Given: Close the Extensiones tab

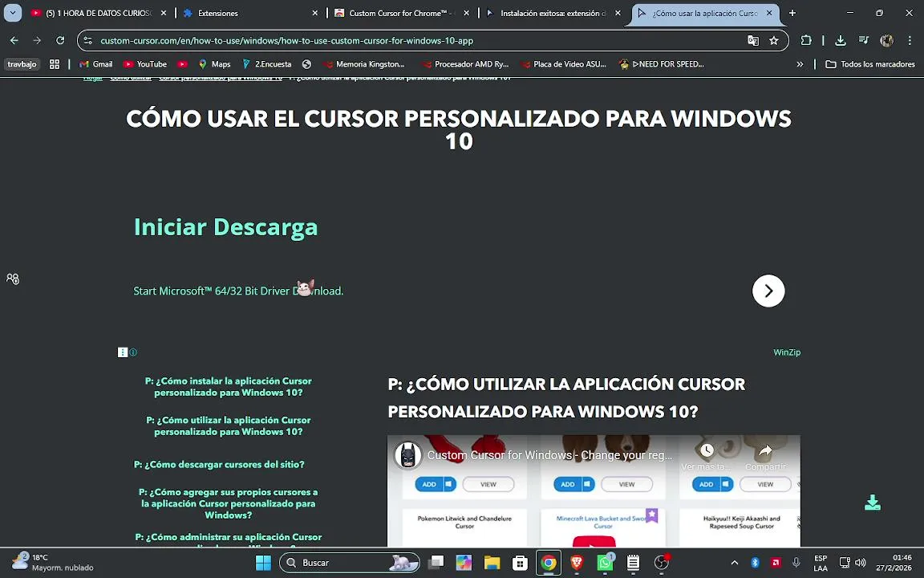Looking at the screenshot, I should tap(314, 13).
